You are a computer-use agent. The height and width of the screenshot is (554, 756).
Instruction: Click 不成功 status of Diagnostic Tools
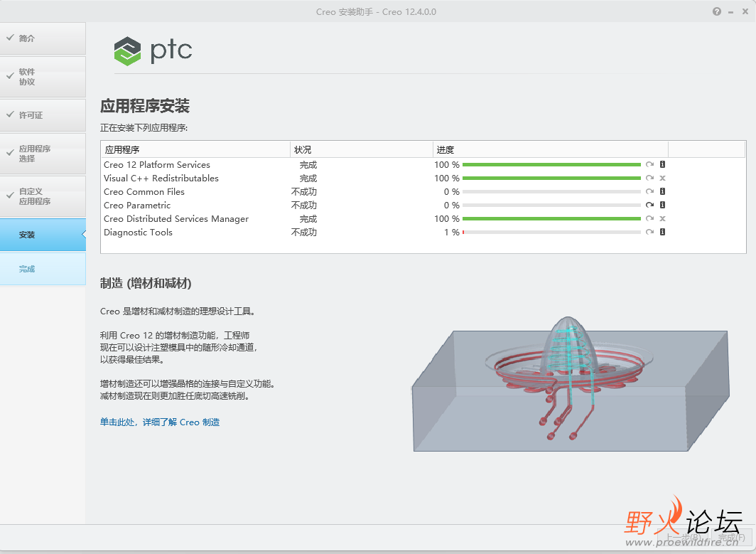click(x=304, y=232)
